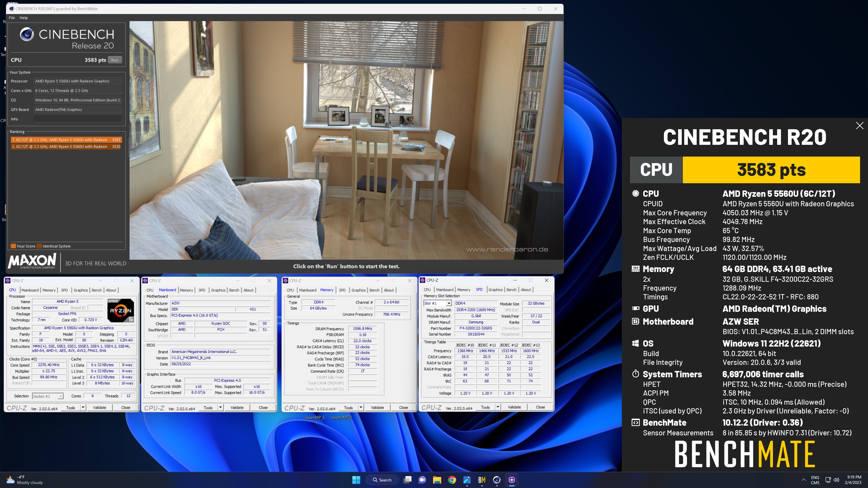
Task: Click Cinebench logo icon in title bar
Action: pyautogui.click(x=12, y=9)
